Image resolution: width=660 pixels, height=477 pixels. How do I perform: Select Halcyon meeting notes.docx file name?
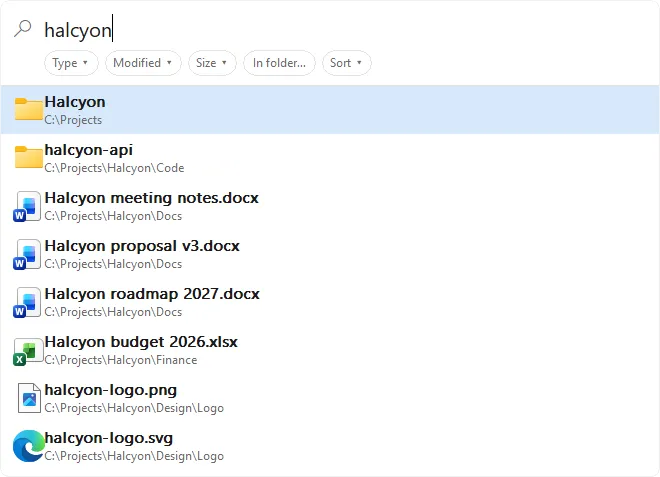click(x=152, y=198)
